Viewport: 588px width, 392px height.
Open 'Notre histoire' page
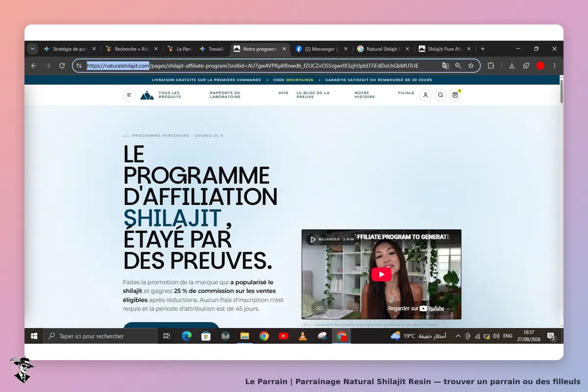365,95
